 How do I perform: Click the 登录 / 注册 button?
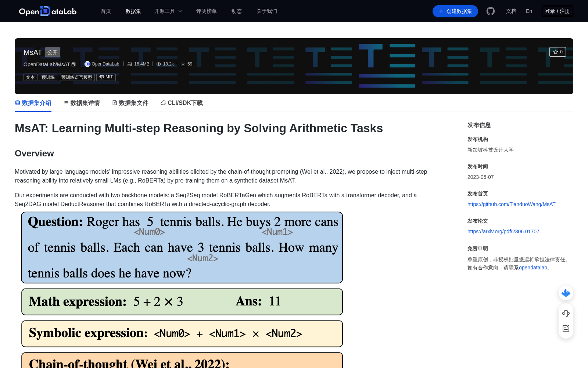[x=557, y=11]
